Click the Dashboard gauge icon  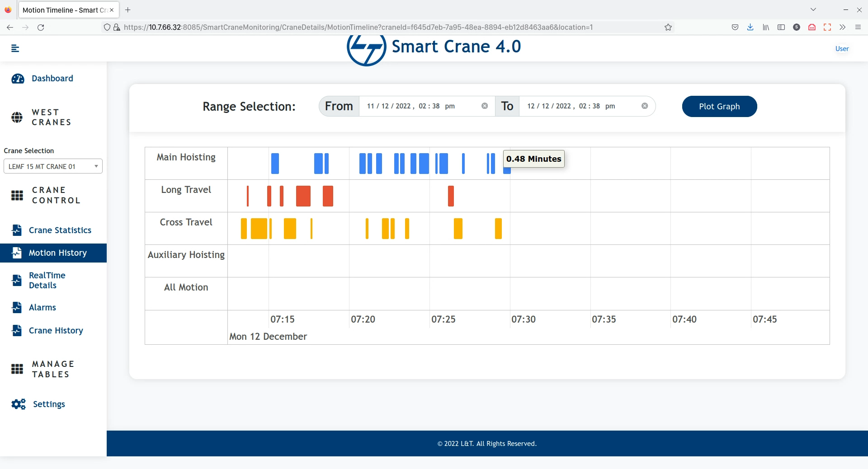point(18,79)
